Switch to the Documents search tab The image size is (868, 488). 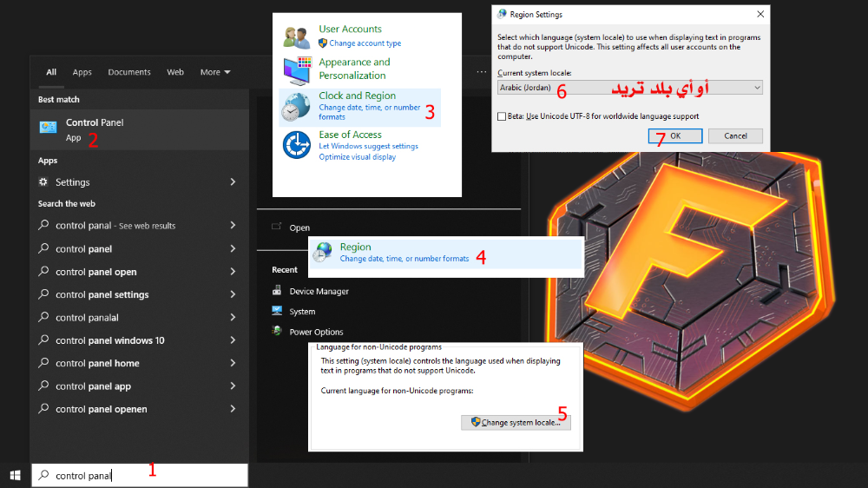[x=129, y=72]
